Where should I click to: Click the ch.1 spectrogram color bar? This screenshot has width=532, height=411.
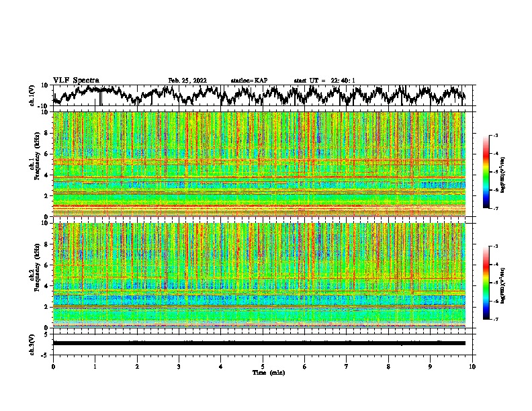pyautogui.click(x=486, y=172)
